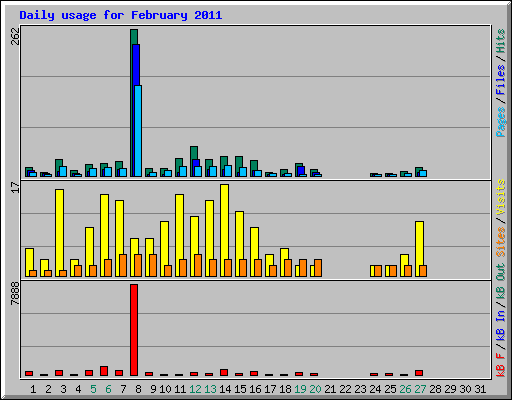
Task: Click the green day '13' axis label
Action: tap(210, 389)
